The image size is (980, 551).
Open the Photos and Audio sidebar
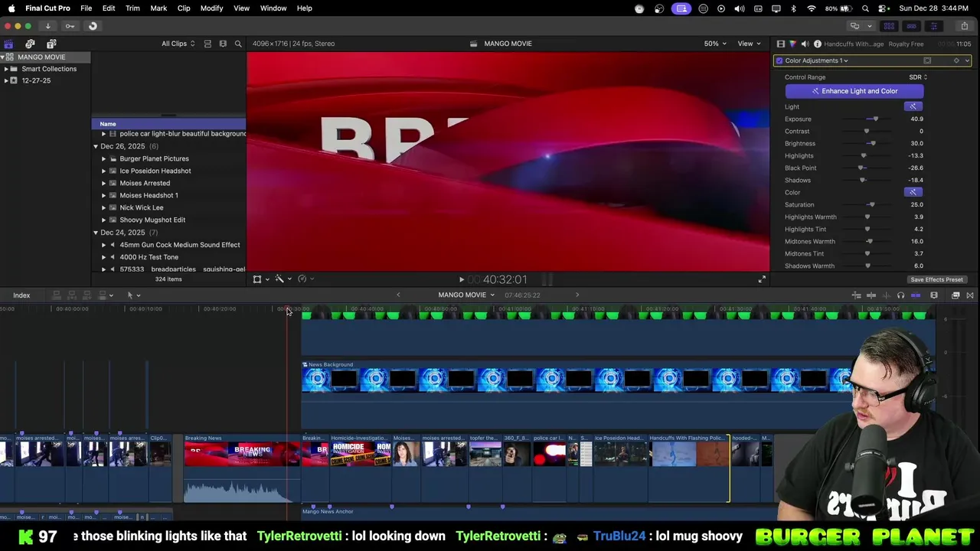click(x=30, y=44)
